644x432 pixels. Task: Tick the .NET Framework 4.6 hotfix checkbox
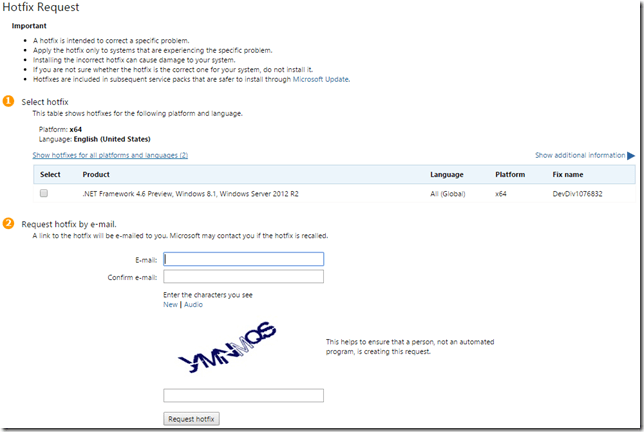point(44,193)
